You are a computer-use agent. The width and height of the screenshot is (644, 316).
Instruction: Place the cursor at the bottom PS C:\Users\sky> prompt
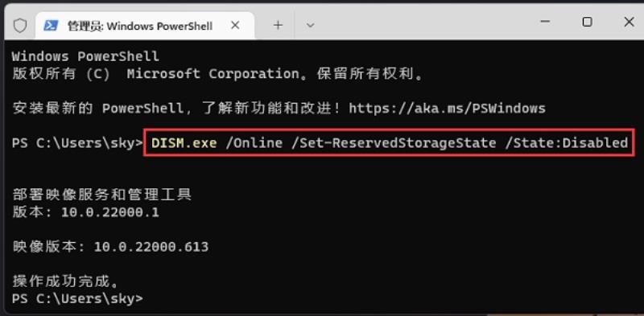pyautogui.click(x=77, y=298)
